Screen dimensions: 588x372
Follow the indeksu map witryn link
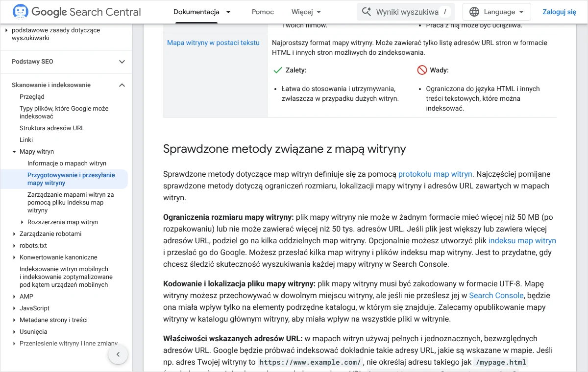[x=522, y=240]
